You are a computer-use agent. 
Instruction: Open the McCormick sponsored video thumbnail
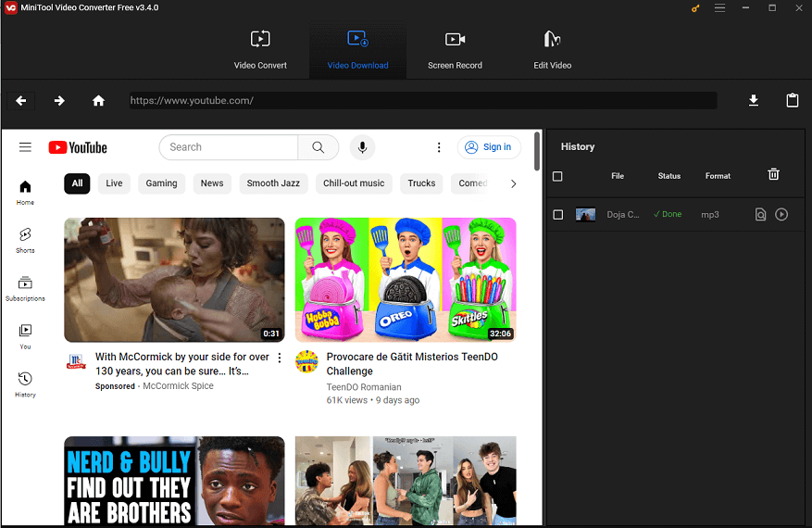coord(174,280)
